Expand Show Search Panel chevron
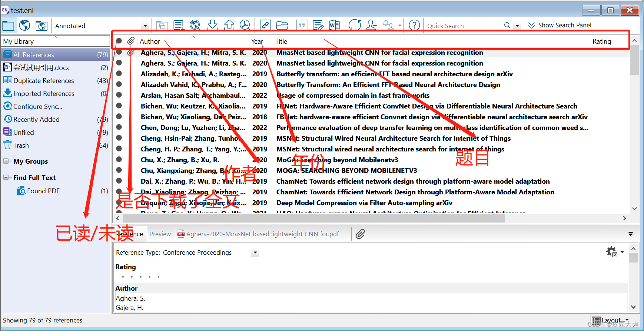This screenshot has width=644, height=331. [x=531, y=25]
